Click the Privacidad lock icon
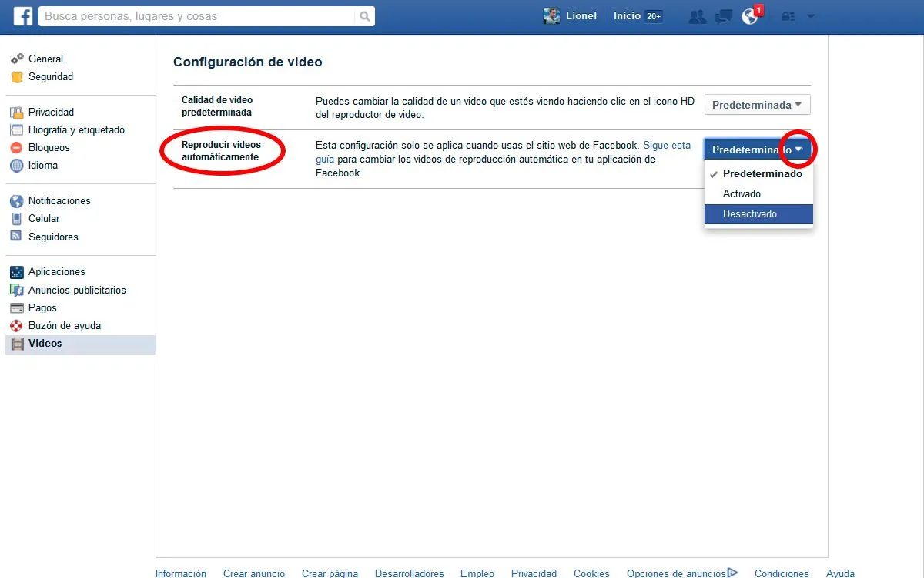 17,112
